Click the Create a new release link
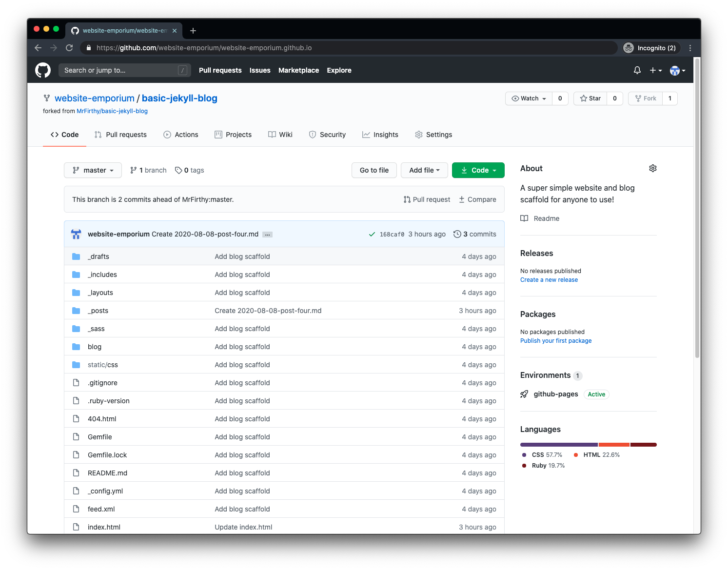This screenshot has width=728, height=570. 549,280
